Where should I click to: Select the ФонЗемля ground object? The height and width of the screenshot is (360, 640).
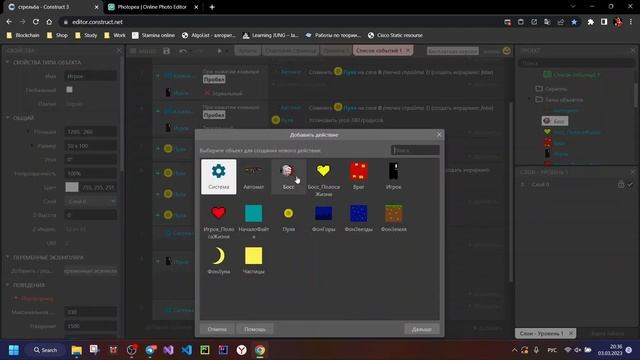click(x=393, y=219)
